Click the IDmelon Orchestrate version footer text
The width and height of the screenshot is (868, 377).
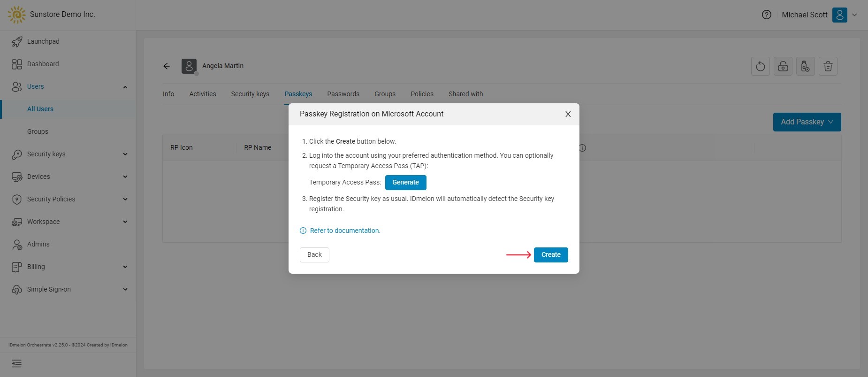pyautogui.click(x=68, y=345)
